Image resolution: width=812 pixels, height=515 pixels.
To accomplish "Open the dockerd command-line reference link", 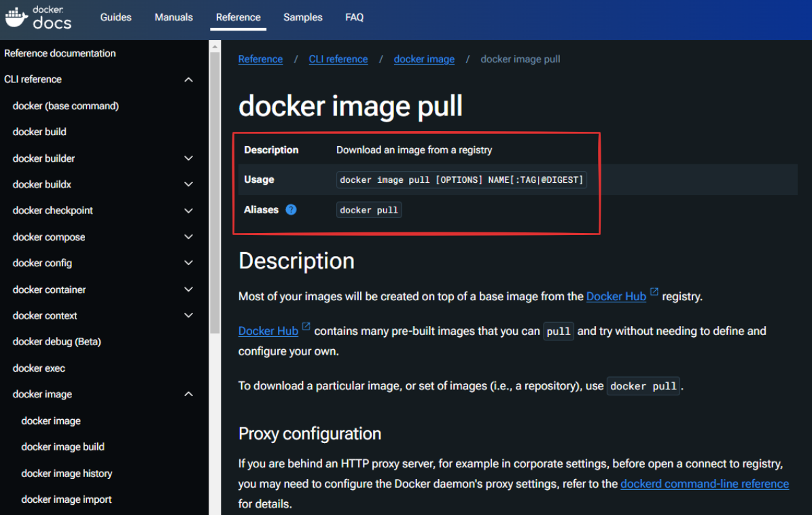I will [x=705, y=484].
